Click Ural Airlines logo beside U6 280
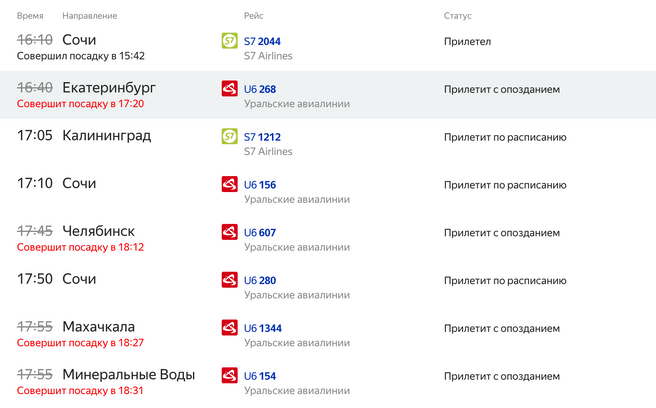This screenshot has width=656, height=408. [229, 280]
